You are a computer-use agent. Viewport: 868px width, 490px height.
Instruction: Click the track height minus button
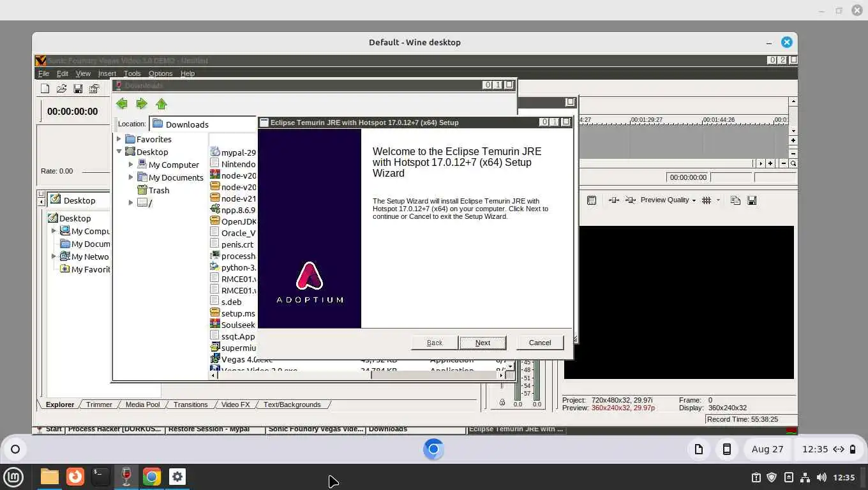[793, 153]
